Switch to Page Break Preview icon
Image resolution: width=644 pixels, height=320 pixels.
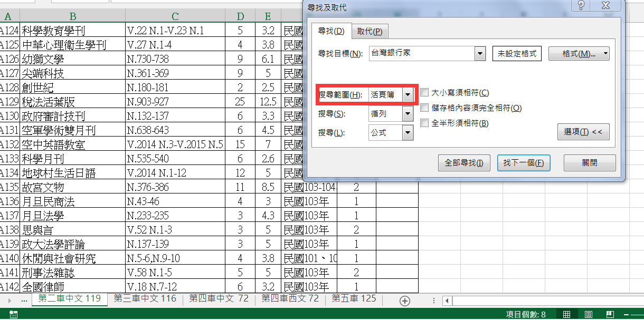(610, 314)
